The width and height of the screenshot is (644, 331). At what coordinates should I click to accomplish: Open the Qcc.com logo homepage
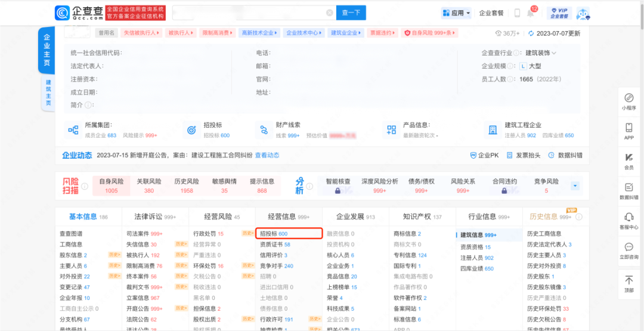(79, 13)
